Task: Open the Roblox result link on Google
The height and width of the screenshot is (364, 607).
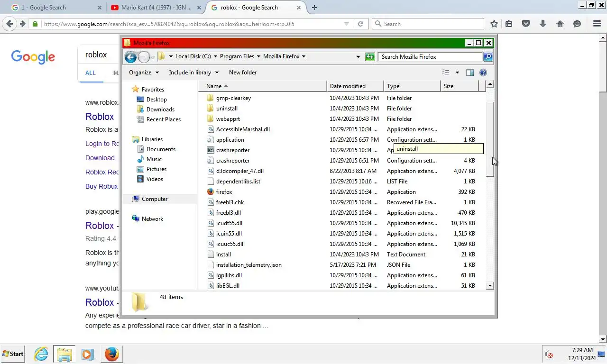Action: pyautogui.click(x=100, y=117)
